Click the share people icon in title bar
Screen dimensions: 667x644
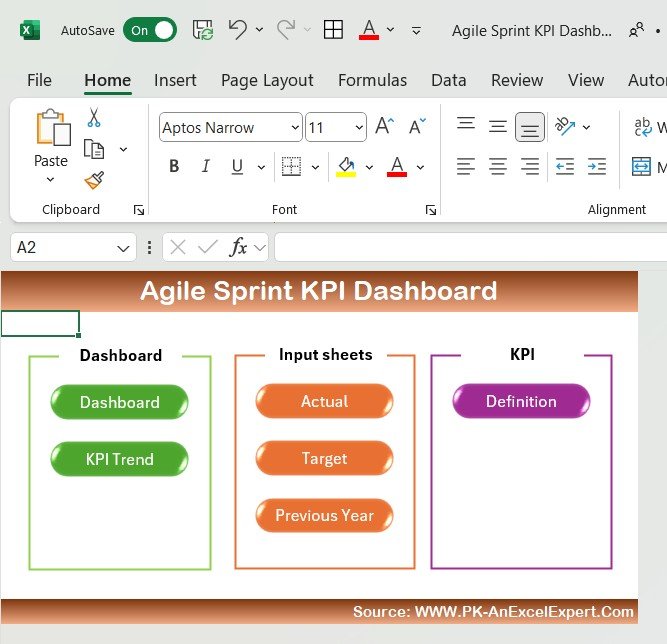pyautogui.click(x=636, y=30)
